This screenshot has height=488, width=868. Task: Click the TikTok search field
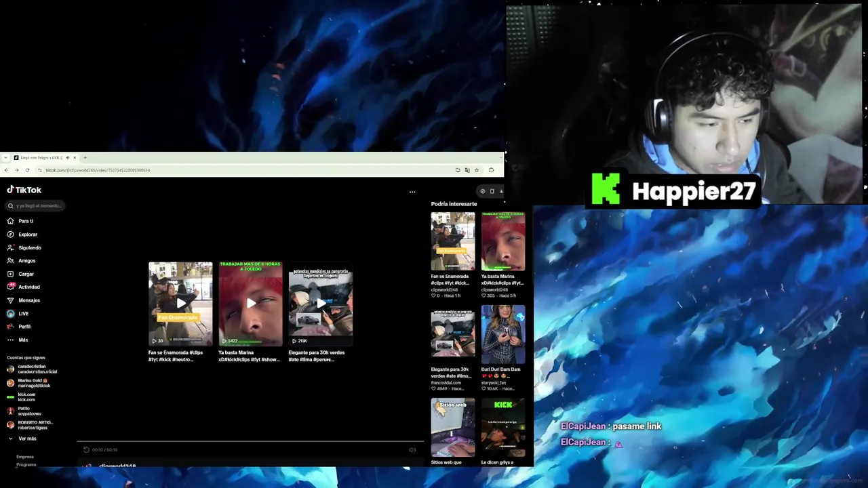click(35, 205)
